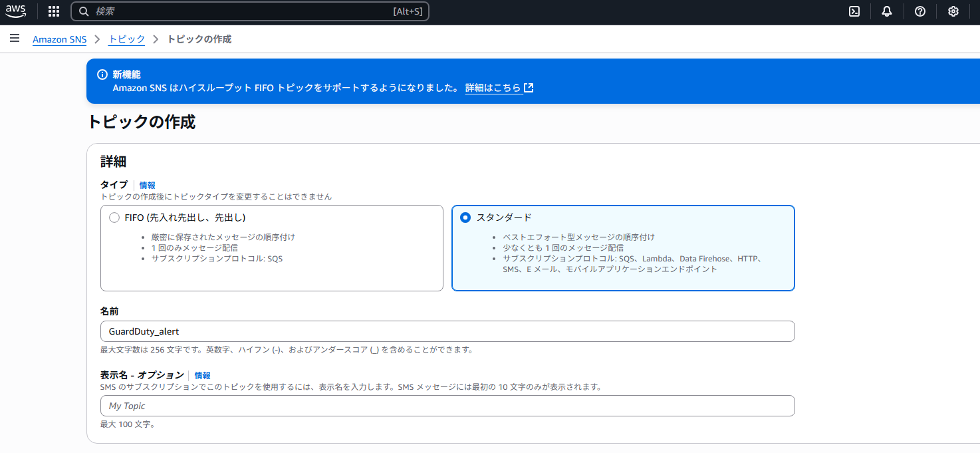The image size is (980, 453).
Task: Go to トピック breadcrumb link
Action: (x=127, y=39)
